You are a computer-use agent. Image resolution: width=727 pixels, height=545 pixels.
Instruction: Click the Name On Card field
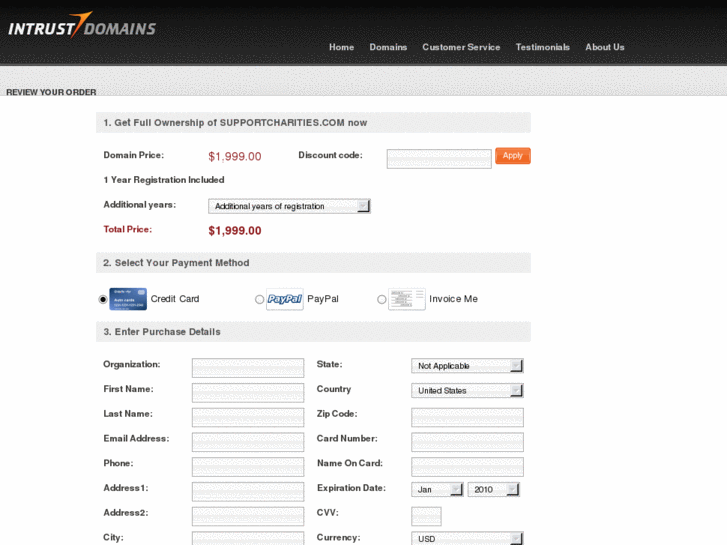[467, 467]
